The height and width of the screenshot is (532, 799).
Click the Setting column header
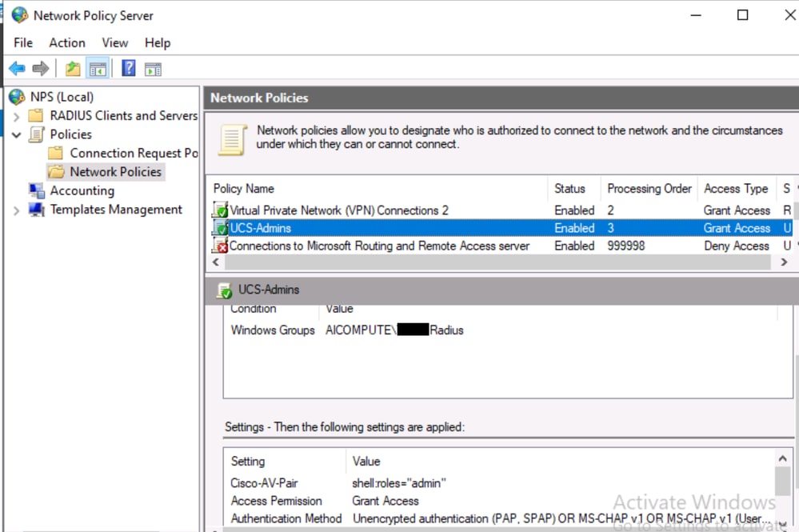[286, 461]
